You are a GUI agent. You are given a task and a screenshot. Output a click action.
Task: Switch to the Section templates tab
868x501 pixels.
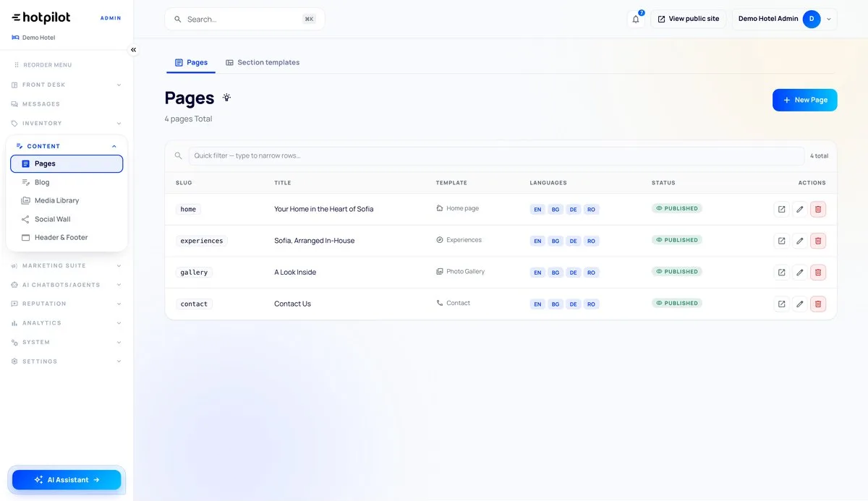(263, 63)
